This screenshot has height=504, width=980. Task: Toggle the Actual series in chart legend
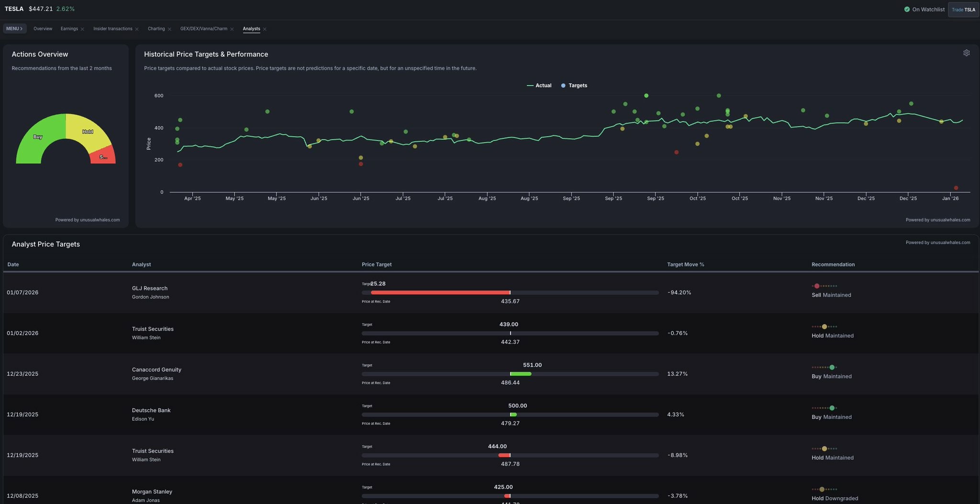pos(539,86)
